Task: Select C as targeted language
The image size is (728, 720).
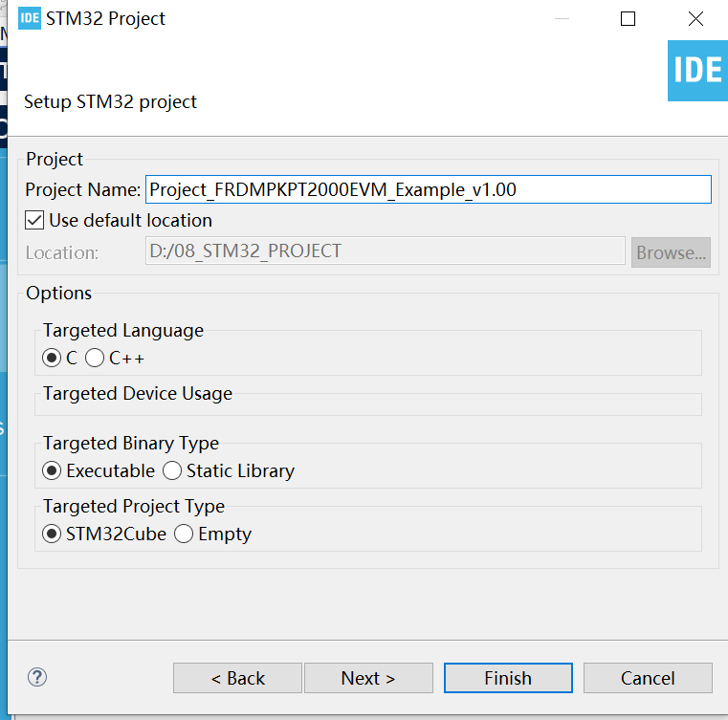Action: (52, 358)
